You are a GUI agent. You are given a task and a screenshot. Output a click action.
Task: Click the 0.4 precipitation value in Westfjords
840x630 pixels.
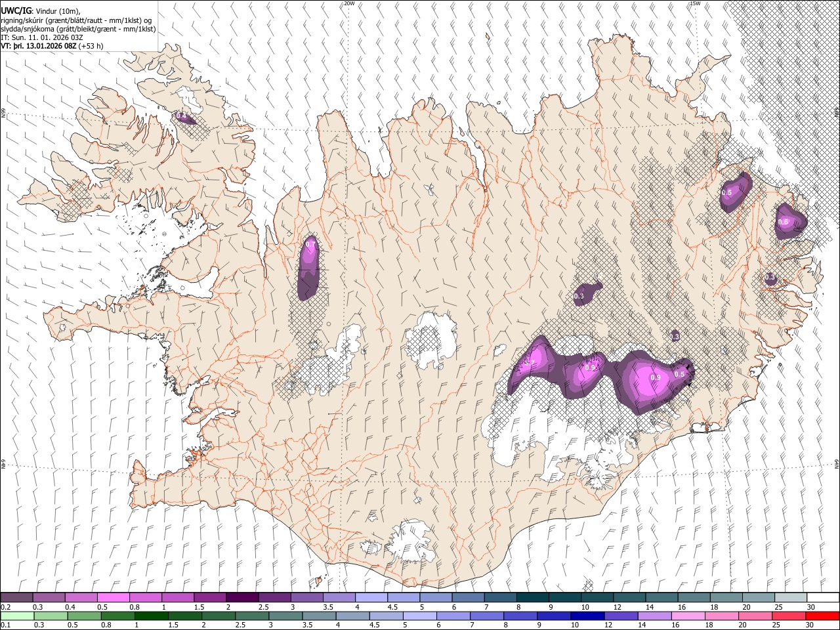182,116
